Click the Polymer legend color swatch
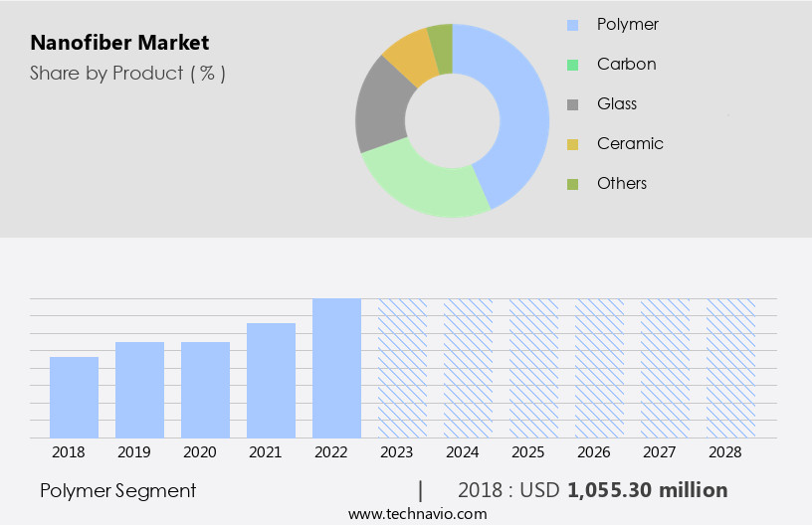The height and width of the screenshot is (525, 812). (572, 25)
